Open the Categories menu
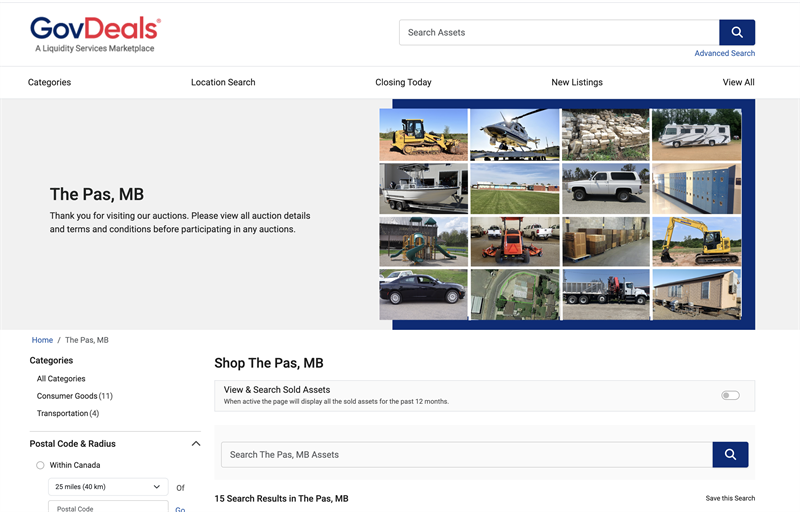Screen dimensions: 800x512 (49, 82)
